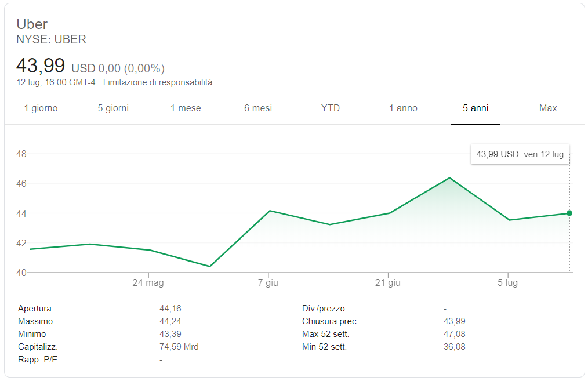The image size is (588, 381).
Task: Click the "Rapp. P/E" label
Action: [x=38, y=360]
